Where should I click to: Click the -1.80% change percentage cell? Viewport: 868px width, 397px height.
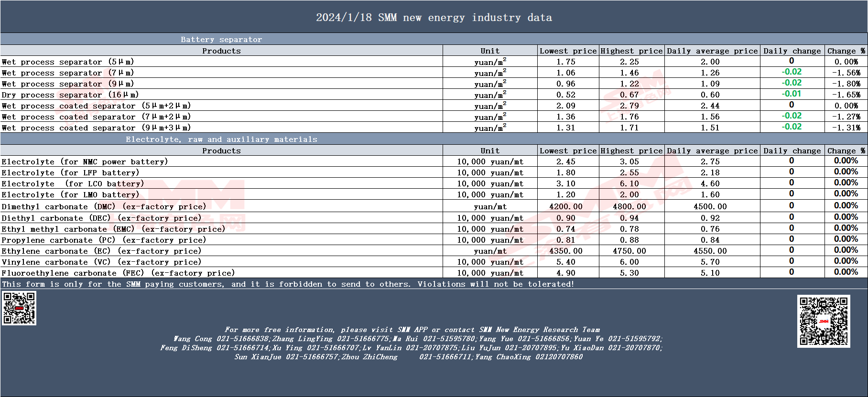pyautogui.click(x=846, y=84)
